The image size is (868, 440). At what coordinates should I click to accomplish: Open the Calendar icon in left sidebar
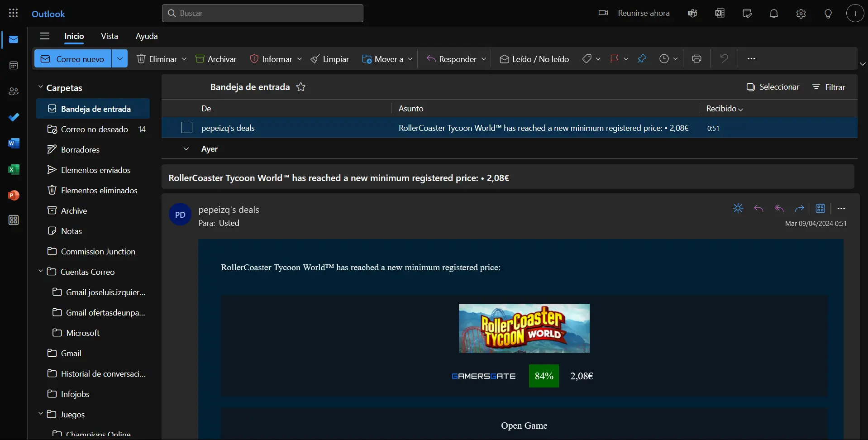click(14, 66)
